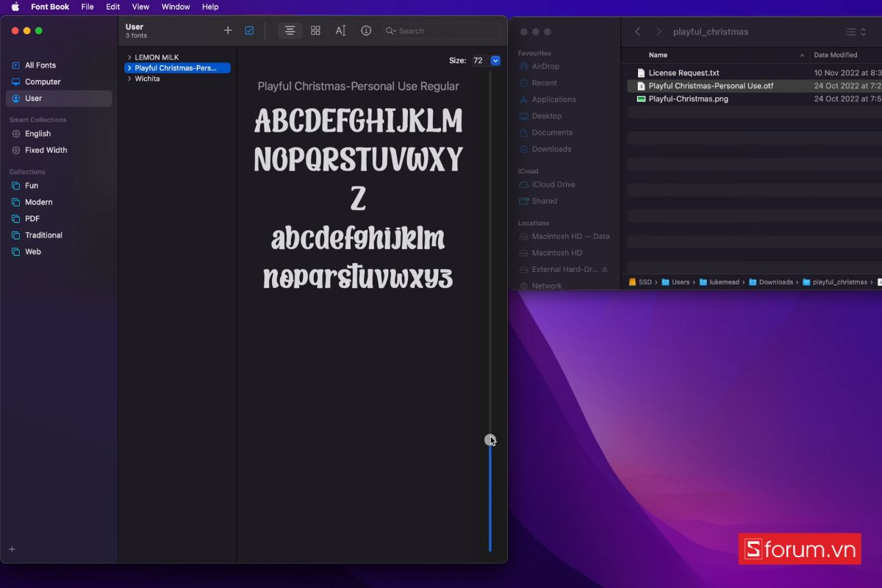882x588 pixels.
Task: Select the User library in sidebar
Action: click(x=59, y=98)
